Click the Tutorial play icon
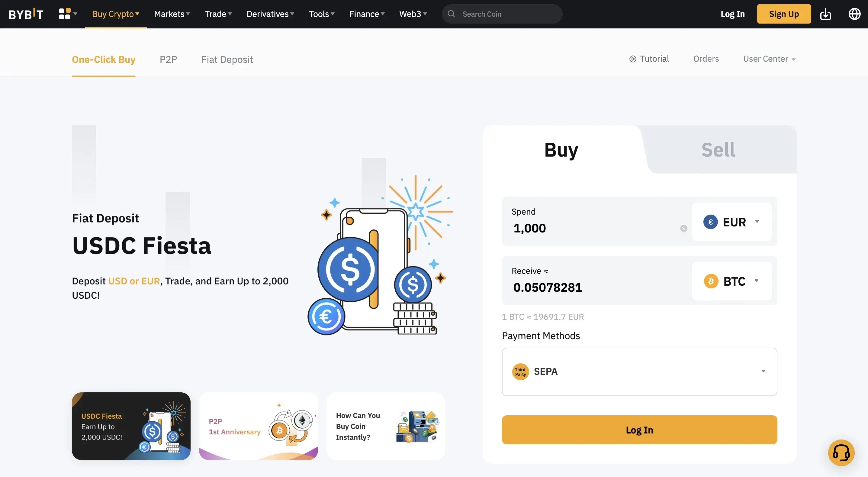Image resolution: width=868 pixels, height=477 pixels. coord(633,59)
